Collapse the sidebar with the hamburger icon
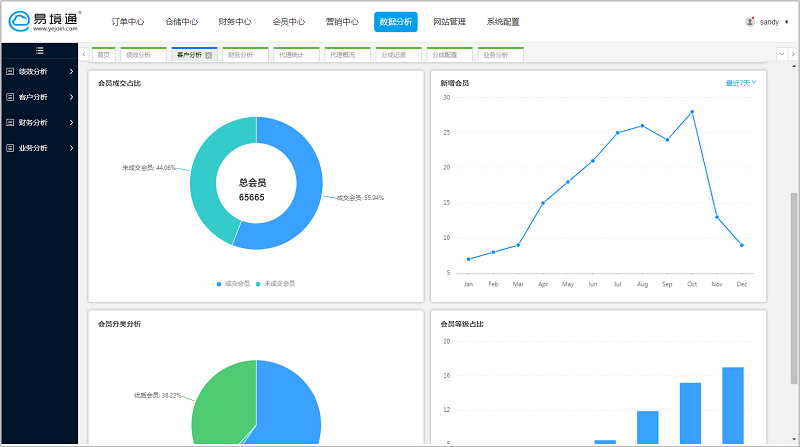Viewport: 800px width, 447px height. (x=39, y=50)
